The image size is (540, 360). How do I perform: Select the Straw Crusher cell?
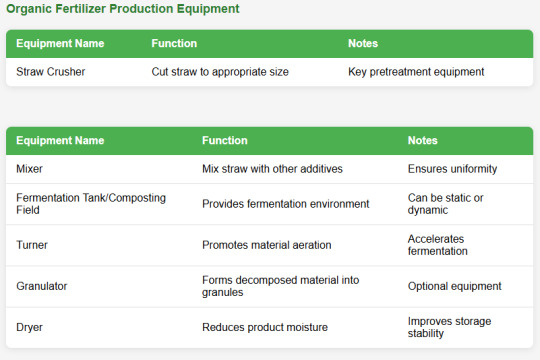click(x=51, y=72)
